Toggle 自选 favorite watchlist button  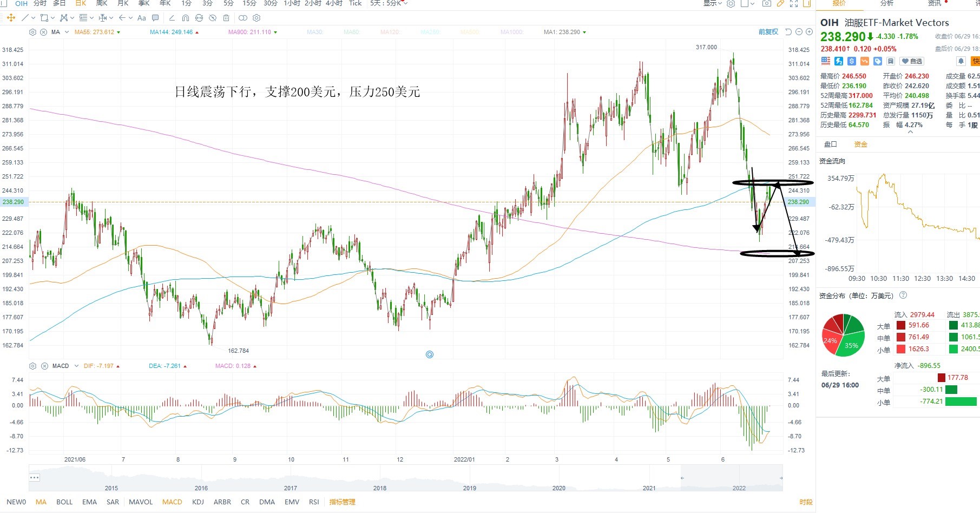pyautogui.click(x=912, y=61)
